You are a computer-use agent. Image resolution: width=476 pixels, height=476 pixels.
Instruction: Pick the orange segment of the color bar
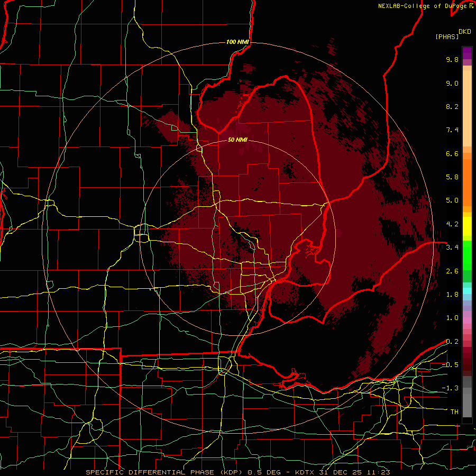tap(467, 182)
